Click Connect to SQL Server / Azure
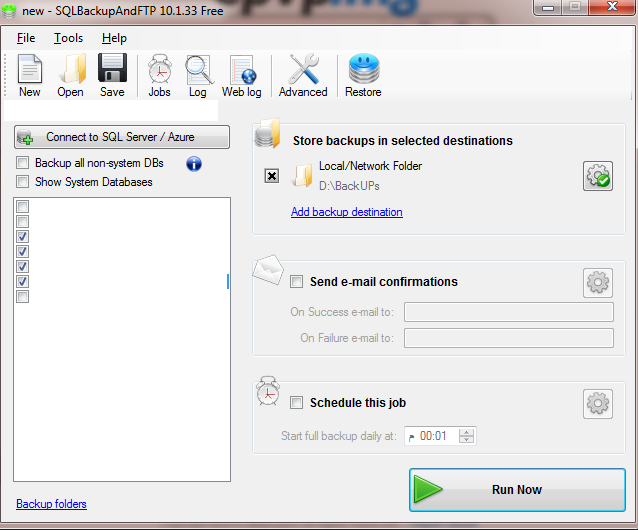 pos(122,137)
